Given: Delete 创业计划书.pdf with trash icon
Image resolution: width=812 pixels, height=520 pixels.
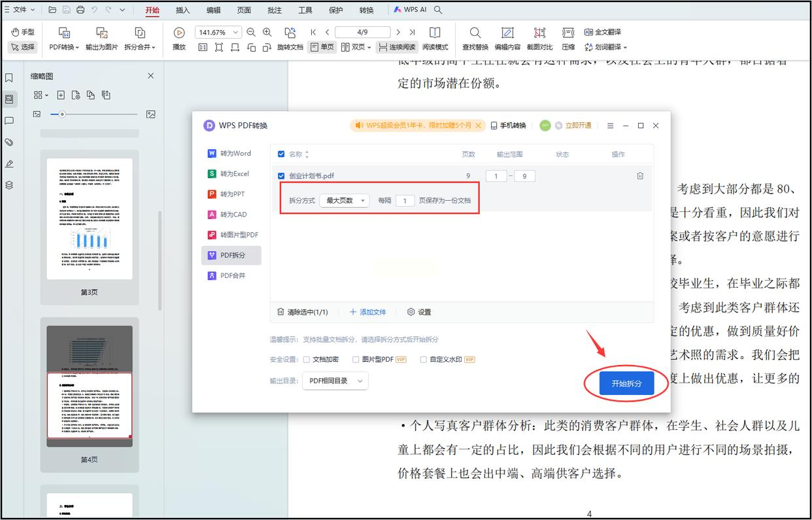Looking at the screenshot, I should coord(640,176).
